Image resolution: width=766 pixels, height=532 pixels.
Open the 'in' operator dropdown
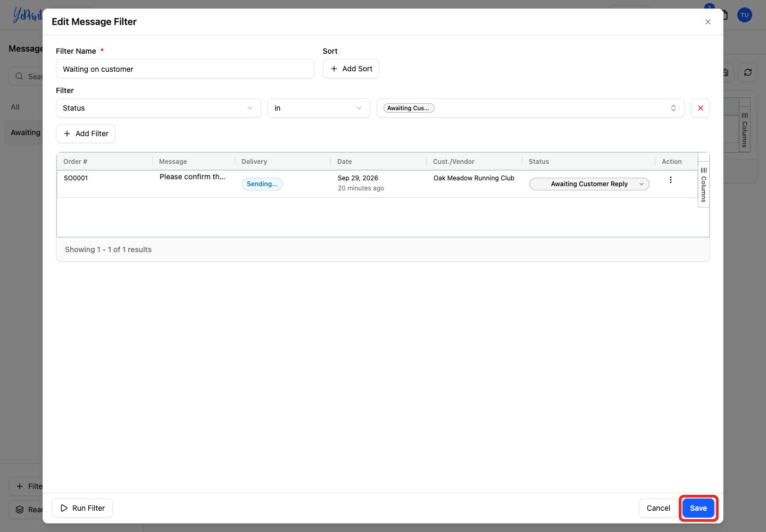(319, 108)
